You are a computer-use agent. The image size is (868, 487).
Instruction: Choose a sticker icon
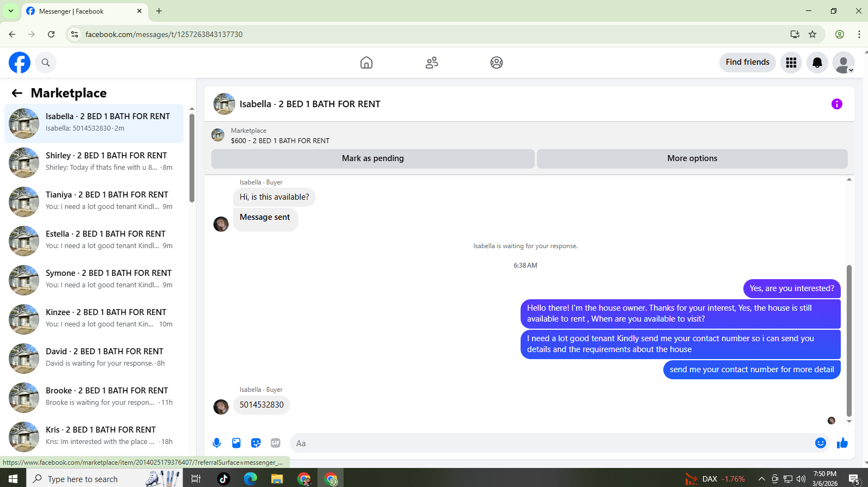pos(256,443)
